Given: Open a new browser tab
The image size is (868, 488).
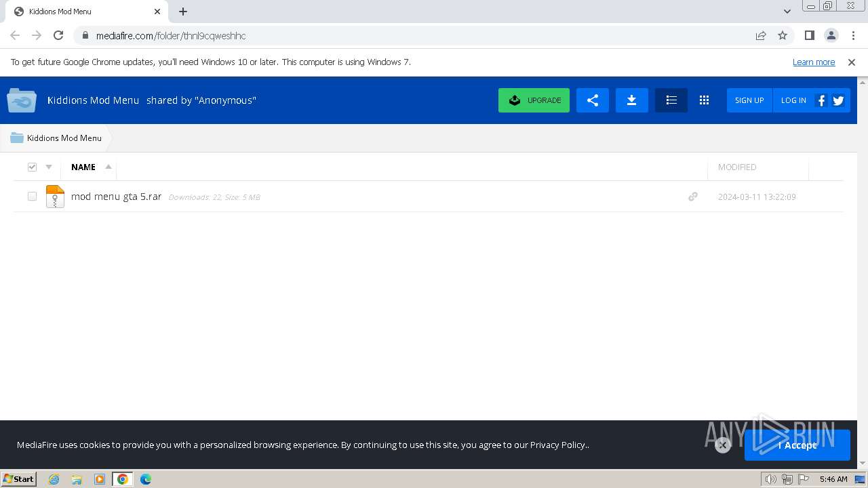Looking at the screenshot, I should click(x=183, y=12).
